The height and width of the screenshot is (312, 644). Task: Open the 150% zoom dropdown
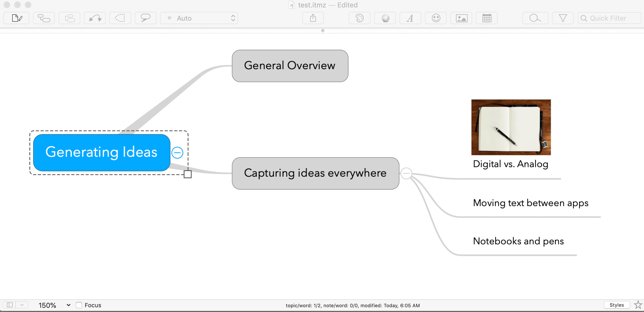[x=55, y=305]
